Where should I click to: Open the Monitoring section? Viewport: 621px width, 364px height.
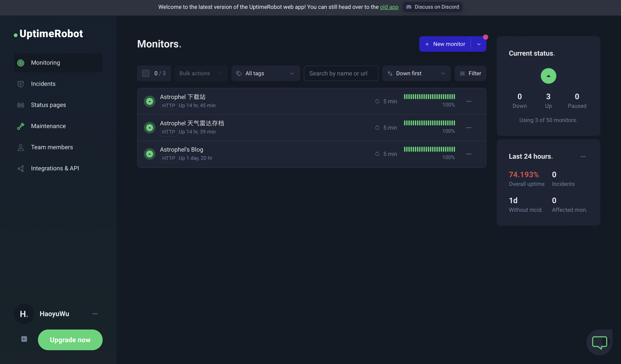point(58,63)
